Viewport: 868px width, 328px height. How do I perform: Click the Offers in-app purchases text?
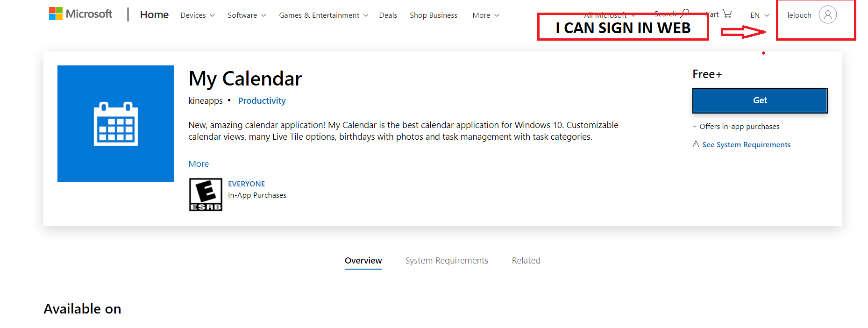click(x=736, y=127)
